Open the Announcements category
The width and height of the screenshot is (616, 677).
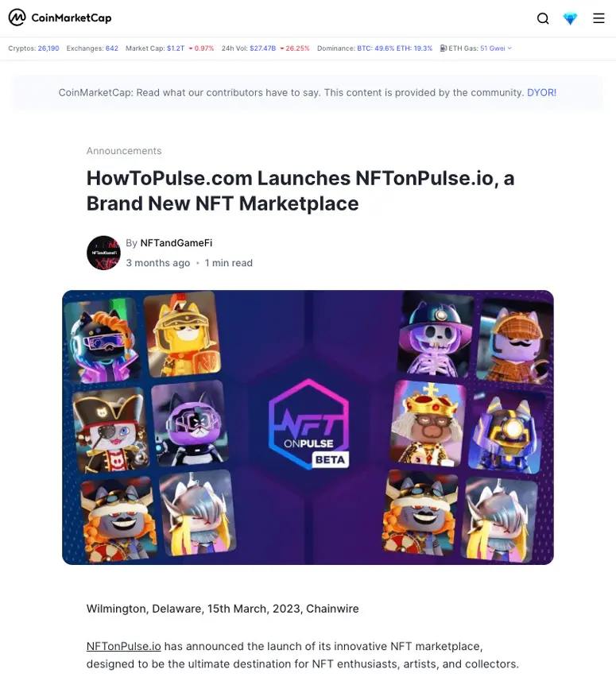pyautogui.click(x=124, y=151)
